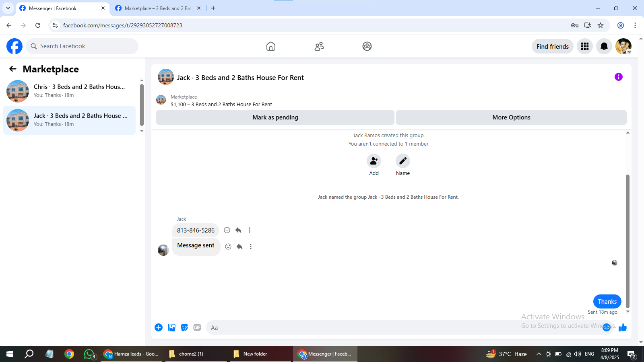Image resolution: width=644 pixels, height=362 pixels.
Task: Install app icon in address bar
Action: pyautogui.click(x=588, y=25)
